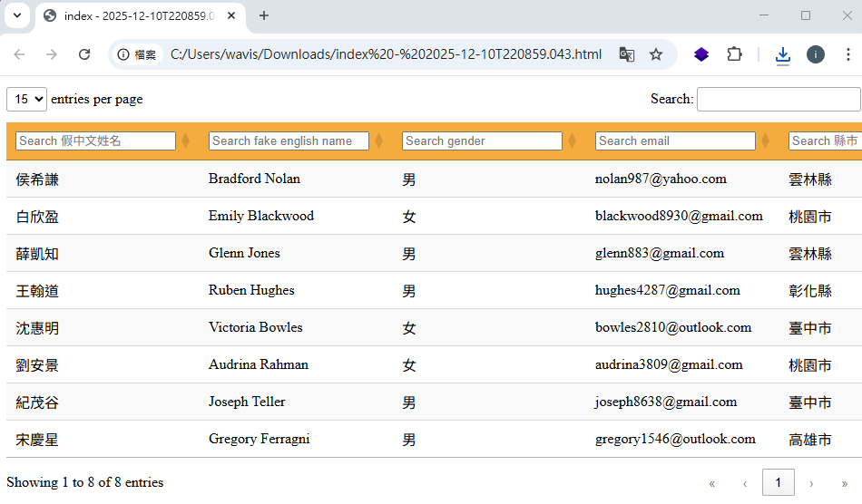The width and height of the screenshot is (862, 504).
Task: Click the Search email filter field
Action: tap(675, 141)
